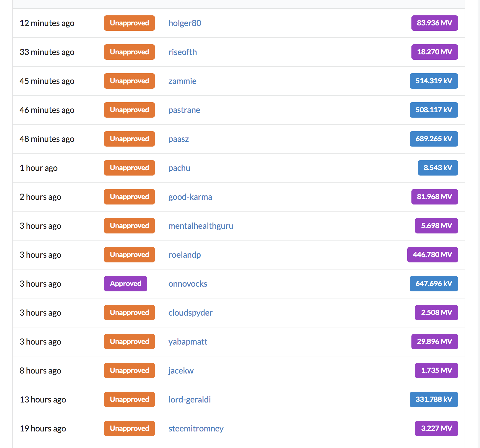
Task: Open the good-karma profile link
Action: [190, 197]
